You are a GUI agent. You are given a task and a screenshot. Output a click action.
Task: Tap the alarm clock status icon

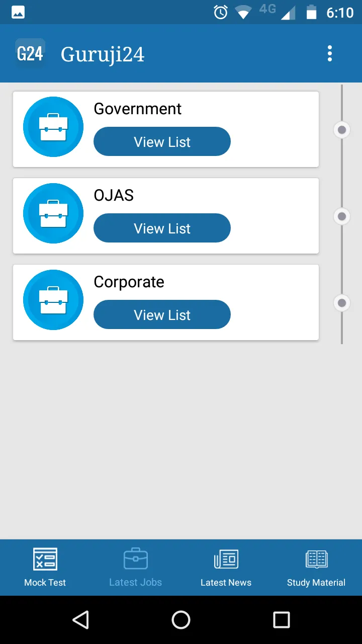(x=221, y=13)
